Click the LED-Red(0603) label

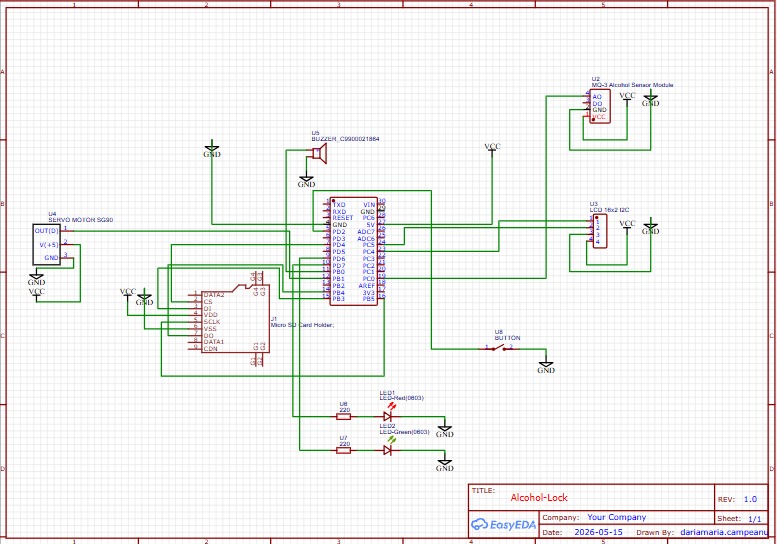pyautogui.click(x=401, y=398)
